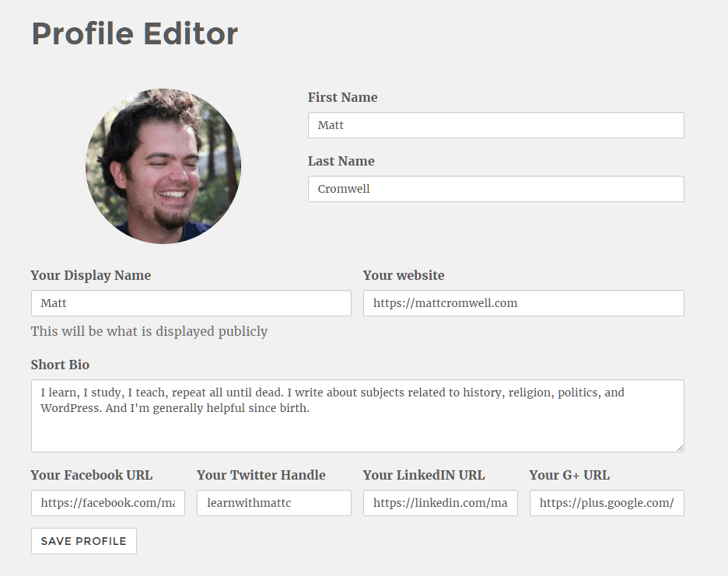Click the website field showing mattcromwell.com
The width and height of the screenshot is (728, 576).
coord(523,303)
